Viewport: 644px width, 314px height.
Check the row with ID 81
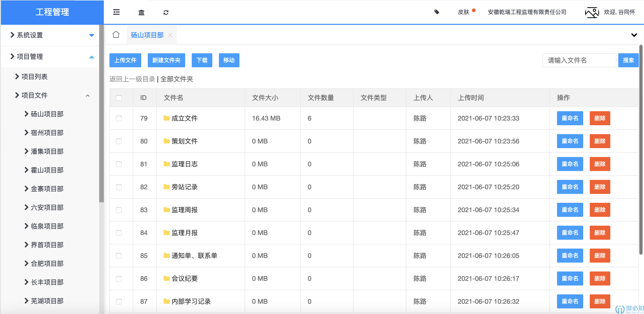pos(119,164)
